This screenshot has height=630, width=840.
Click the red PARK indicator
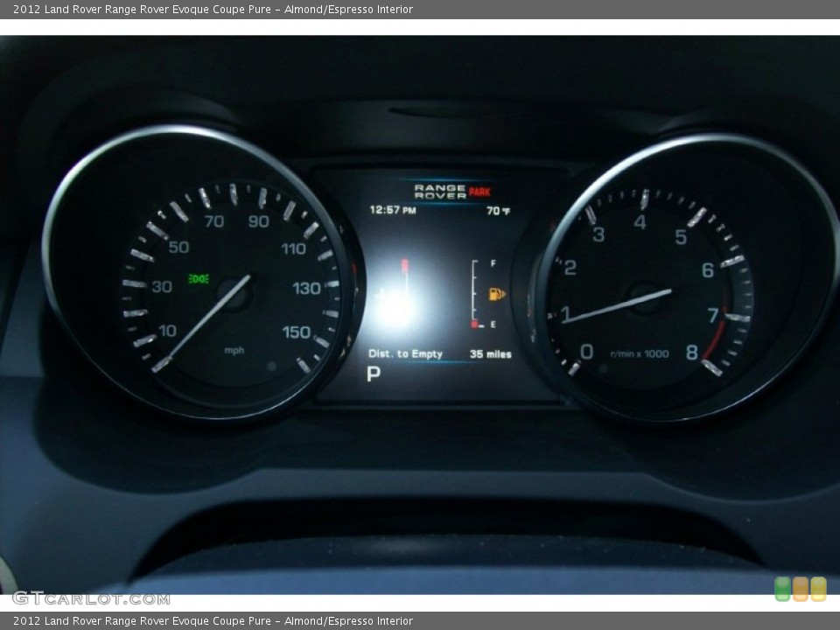(x=479, y=192)
